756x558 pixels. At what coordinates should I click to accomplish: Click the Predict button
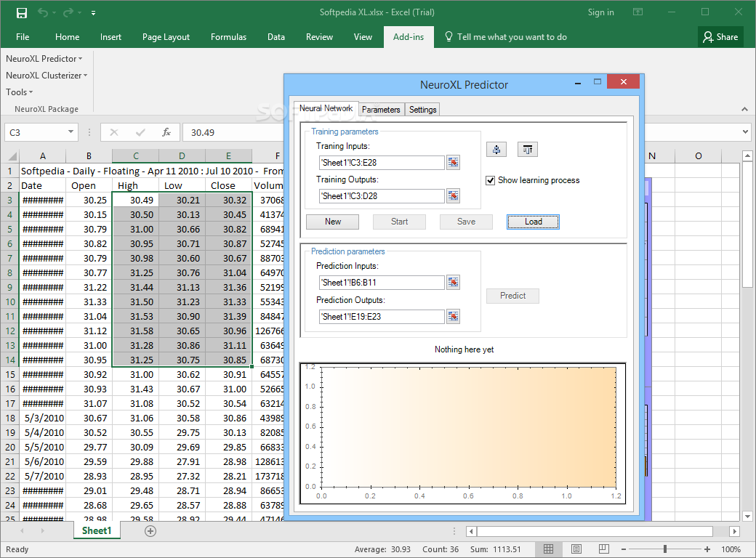(x=512, y=296)
